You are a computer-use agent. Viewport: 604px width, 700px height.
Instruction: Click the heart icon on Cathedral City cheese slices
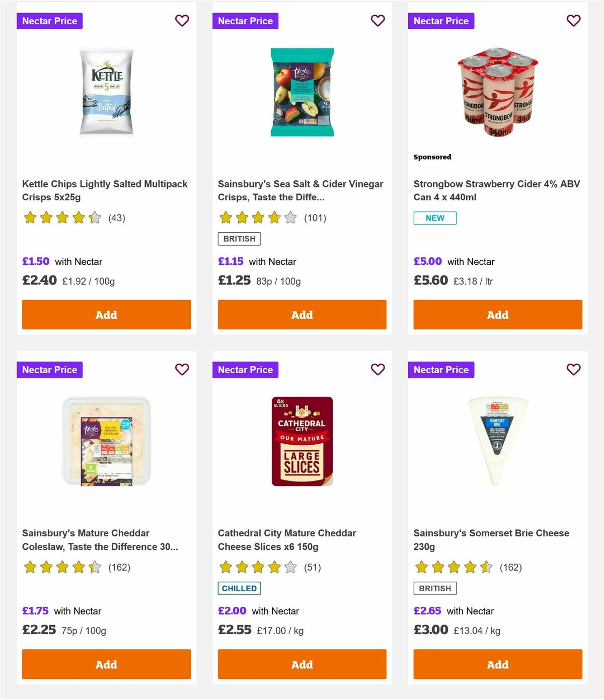377,369
